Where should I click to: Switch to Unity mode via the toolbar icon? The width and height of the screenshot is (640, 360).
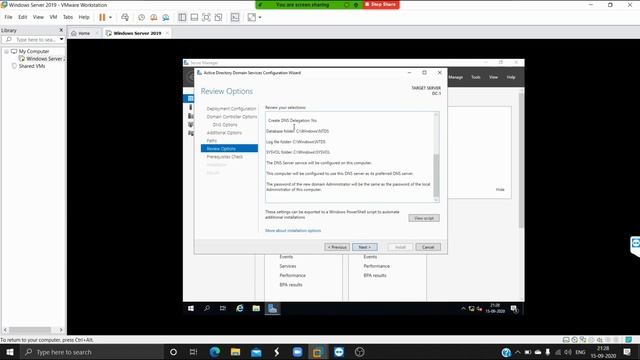coord(219,17)
